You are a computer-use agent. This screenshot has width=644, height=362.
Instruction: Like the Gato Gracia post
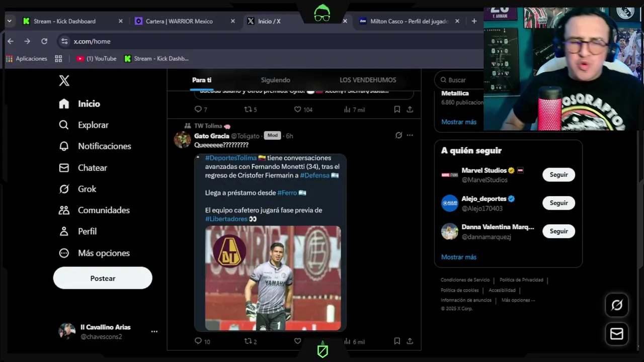[x=297, y=341]
